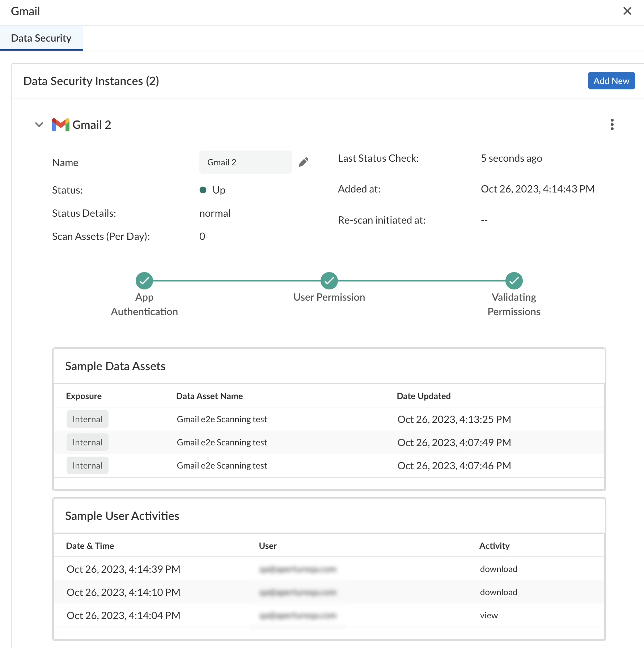Click the Date Updated column header
Screen dimensions: 644x648
[423, 396]
